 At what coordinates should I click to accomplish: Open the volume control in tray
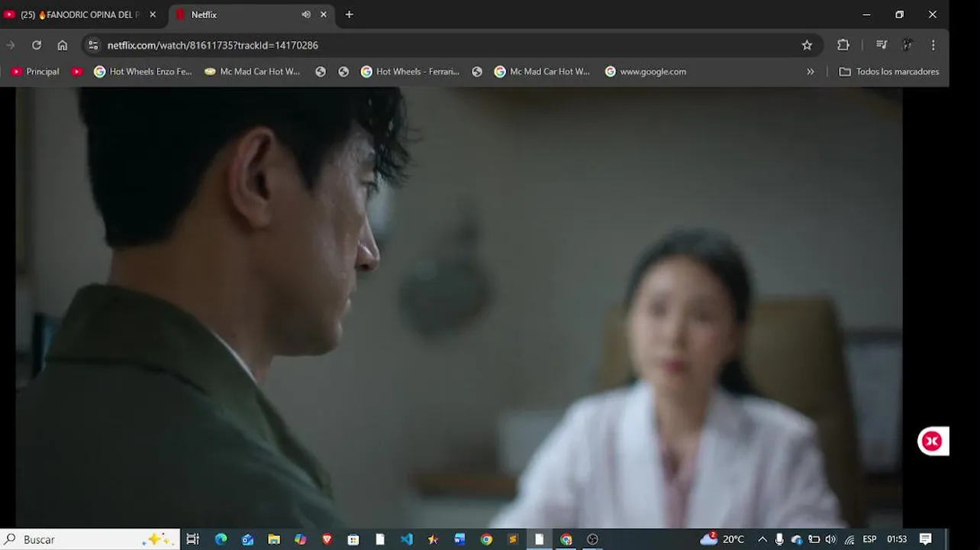tap(830, 539)
